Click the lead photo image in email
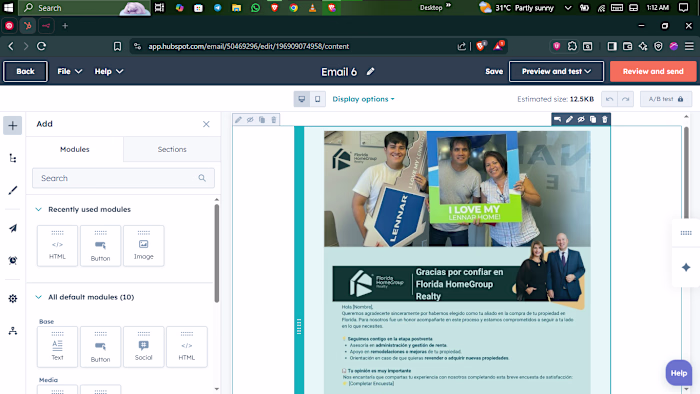 tap(457, 188)
